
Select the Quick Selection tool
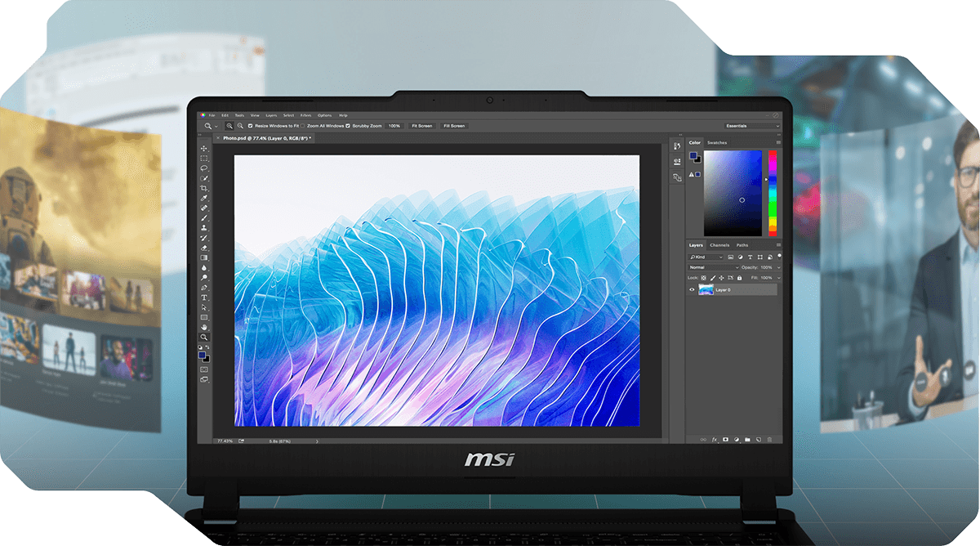point(204,177)
